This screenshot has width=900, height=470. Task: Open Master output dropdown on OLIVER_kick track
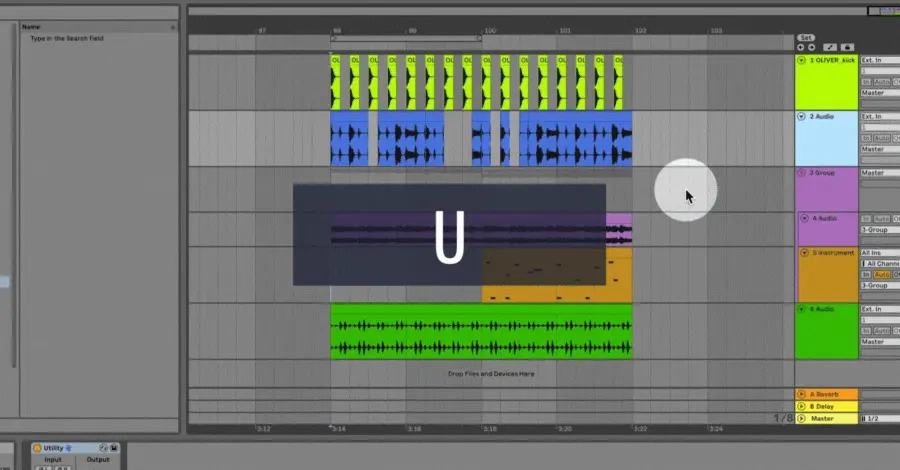880,93
